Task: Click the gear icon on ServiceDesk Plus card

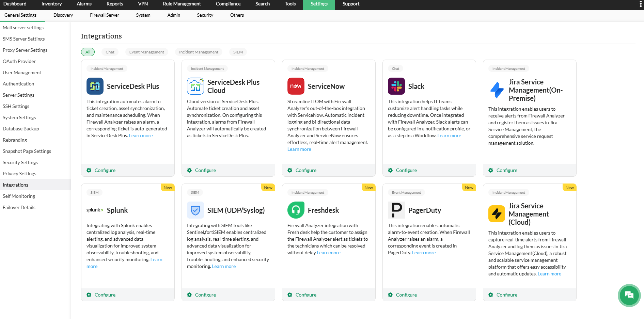Action: coord(89,170)
